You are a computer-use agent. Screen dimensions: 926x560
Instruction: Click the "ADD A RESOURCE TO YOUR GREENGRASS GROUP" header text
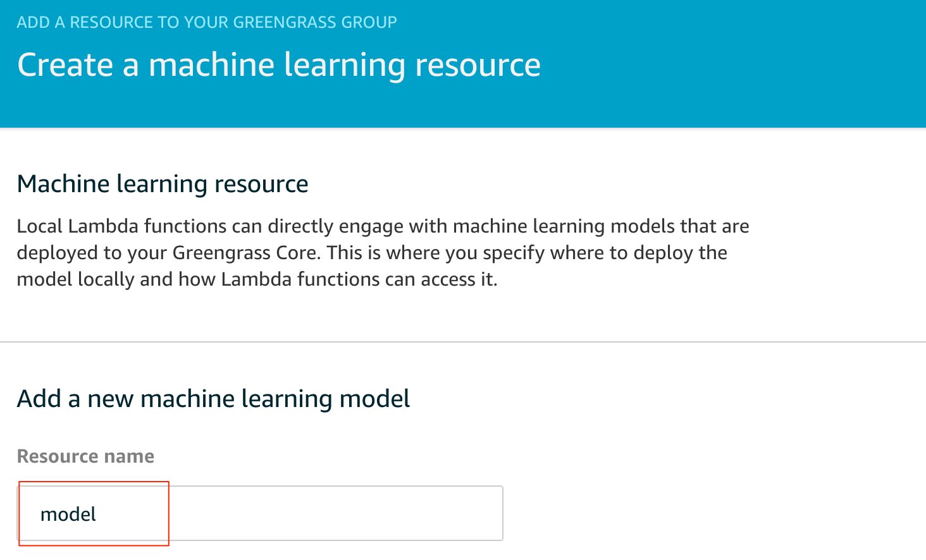point(207,23)
